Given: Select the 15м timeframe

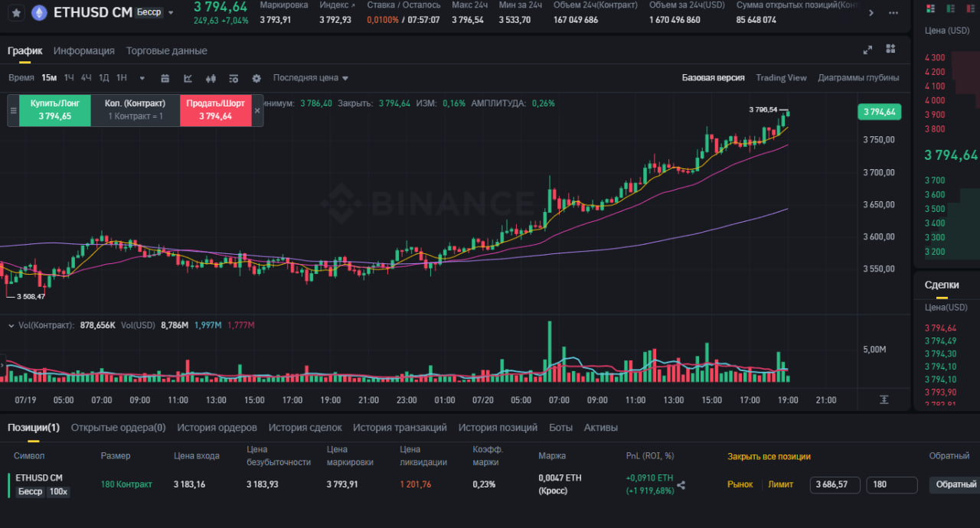Looking at the screenshot, I should (x=49, y=78).
